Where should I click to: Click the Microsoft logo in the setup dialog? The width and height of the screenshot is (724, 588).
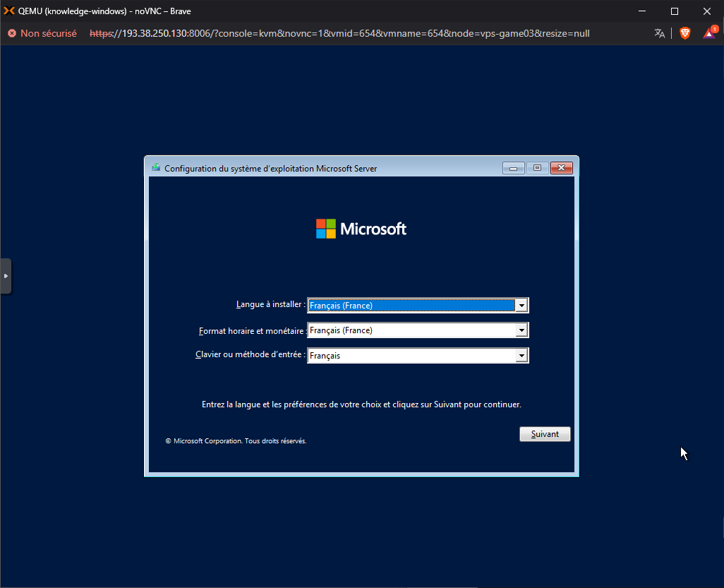tap(361, 229)
